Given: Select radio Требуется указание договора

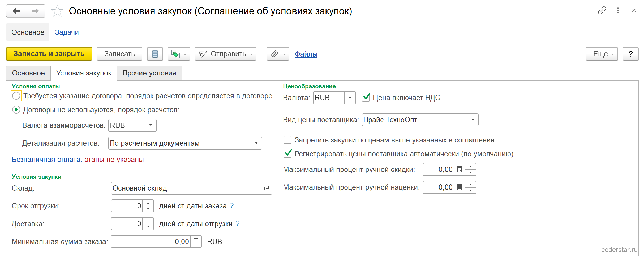Looking at the screenshot, I should click(16, 96).
